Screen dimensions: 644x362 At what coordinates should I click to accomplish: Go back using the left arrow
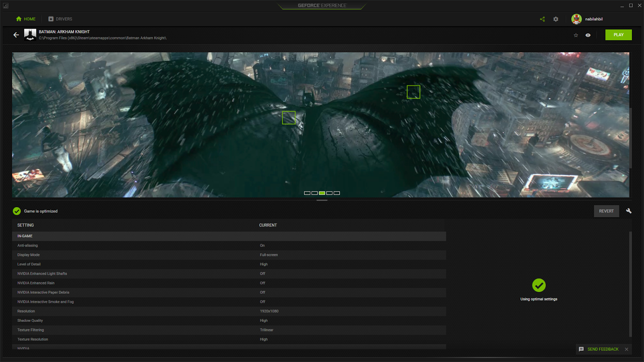click(x=16, y=35)
